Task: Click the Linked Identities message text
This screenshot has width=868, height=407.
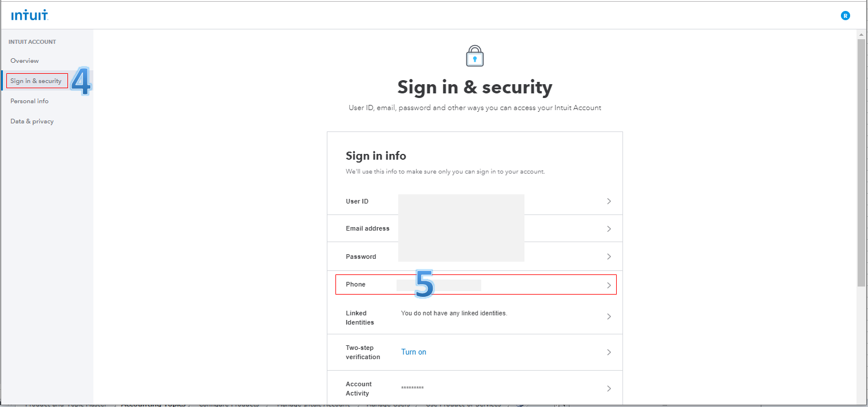Action: coord(454,313)
